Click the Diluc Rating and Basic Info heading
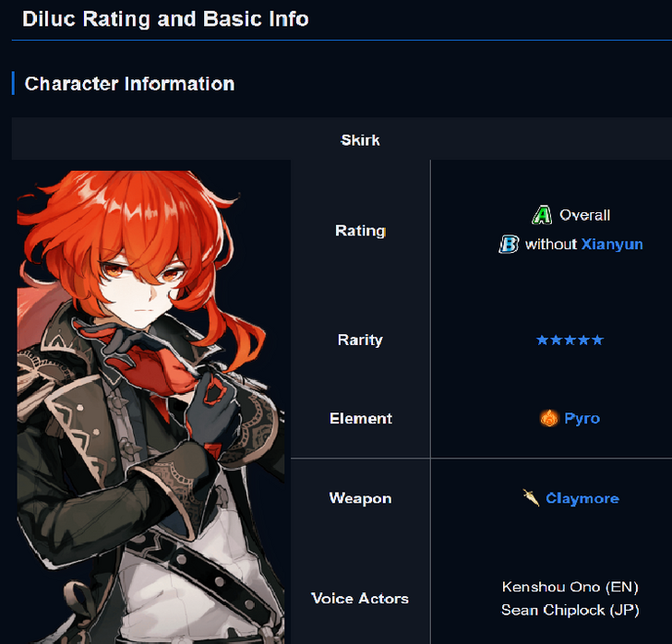672x644 pixels. [x=165, y=18]
